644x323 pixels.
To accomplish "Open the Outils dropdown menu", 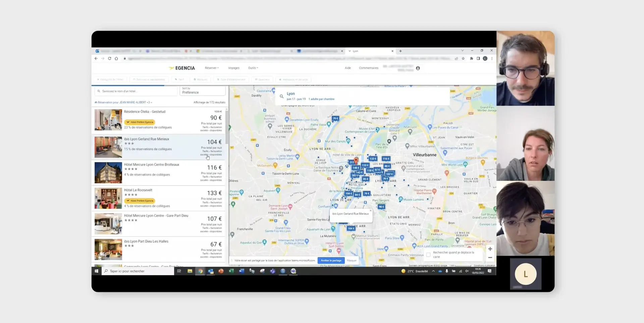I will (253, 68).
